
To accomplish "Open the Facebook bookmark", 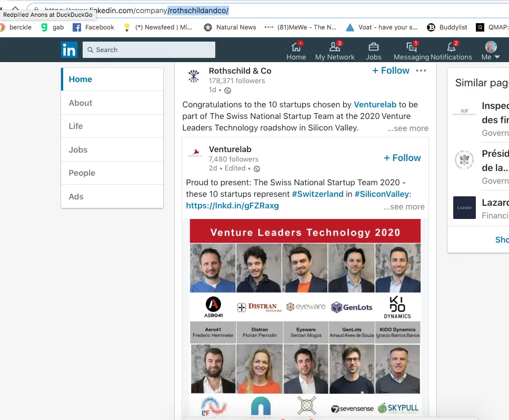I will [94, 27].
